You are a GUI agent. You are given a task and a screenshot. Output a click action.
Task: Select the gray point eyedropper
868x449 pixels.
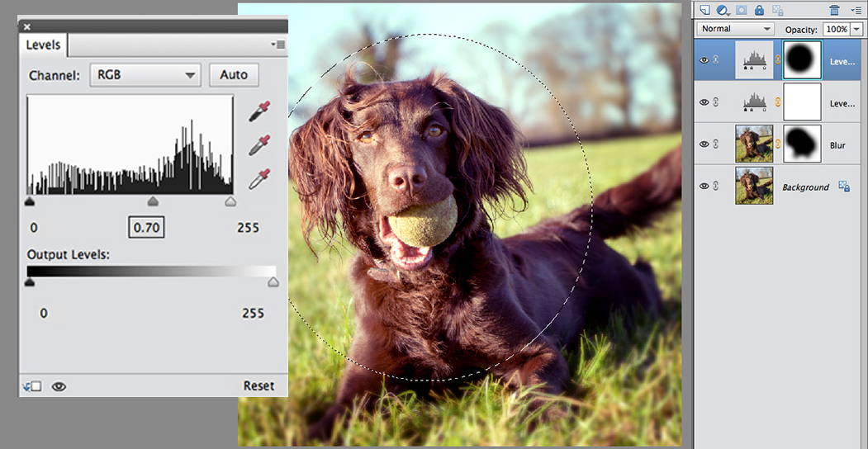point(259,145)
